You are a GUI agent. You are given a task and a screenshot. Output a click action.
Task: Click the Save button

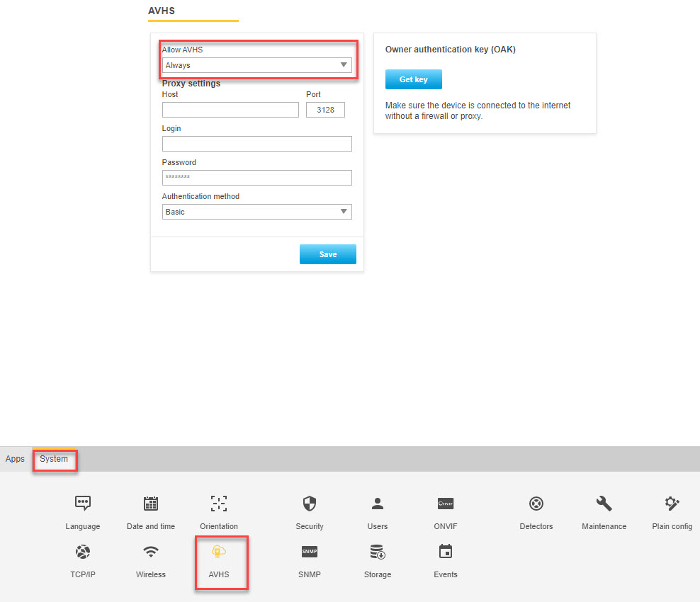(327, 254)
